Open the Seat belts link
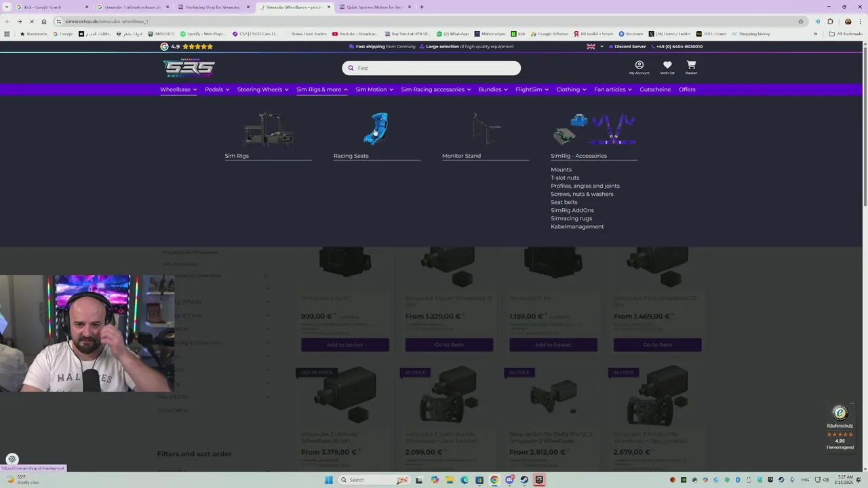This screenshot has height=488, width=868. pos(564,202)
